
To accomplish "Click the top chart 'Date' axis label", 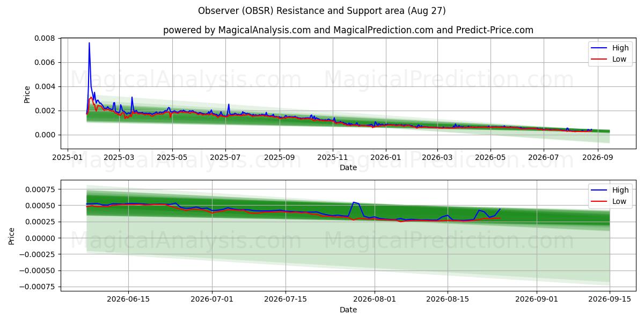I will [348, 168].
